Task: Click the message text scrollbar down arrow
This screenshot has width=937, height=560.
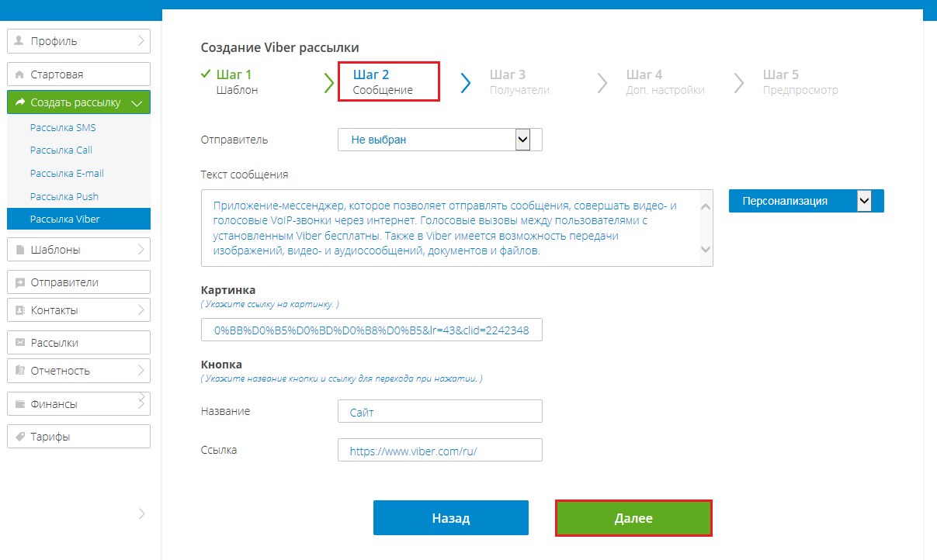Action: pyautogui.click(x=705, y=249)
